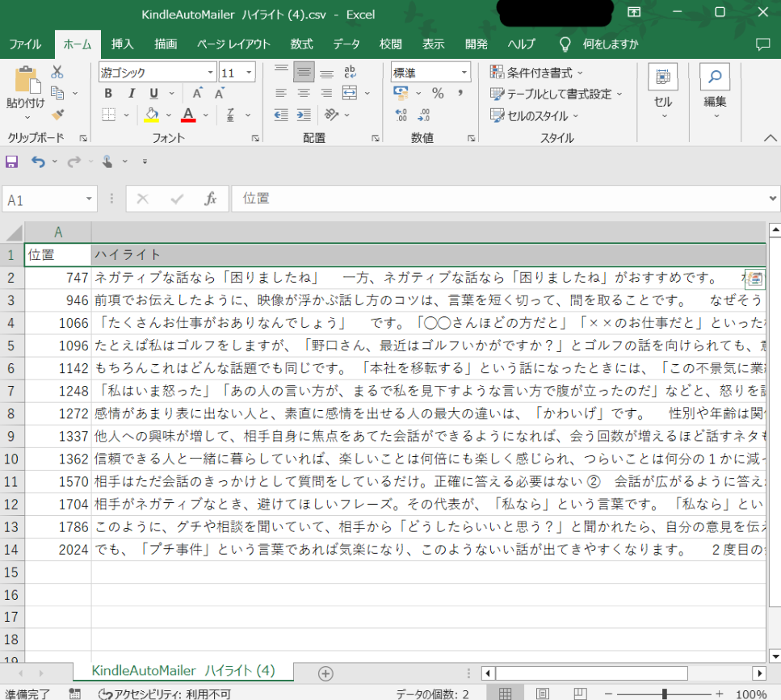
Task: Click the phonetic guide (furigana) icon
Action: [230, 115]
